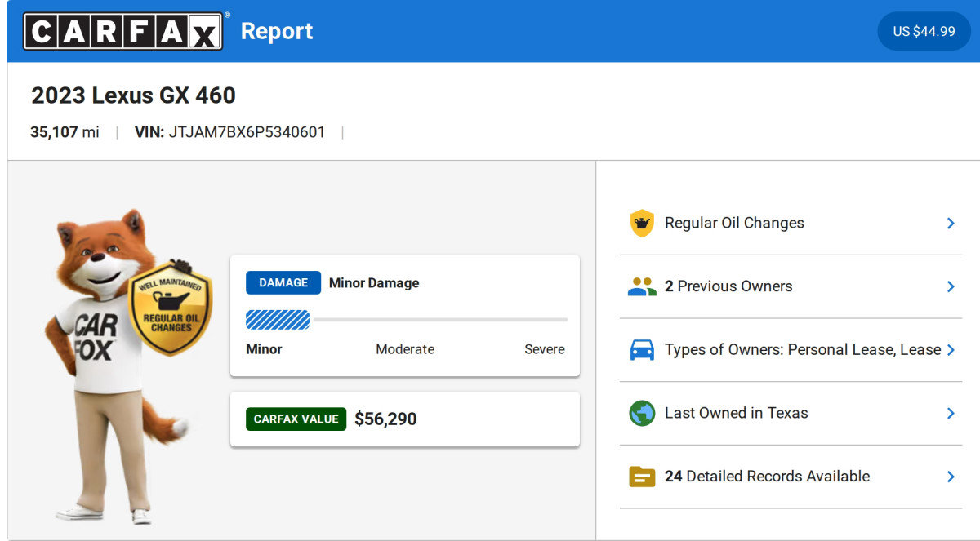This screenshot has width=980, height=541.
Task: Click the blue car icon
Action: pyautogui.click(x=642, y=350)
